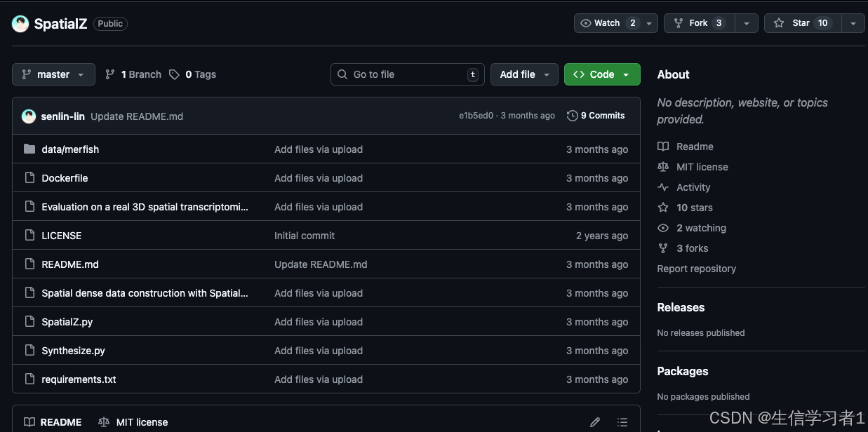The height and width of the screenshot is (432, 868).
Task: Click the file icon next to SpatialZ.py
Action: [x=29, y=322]
